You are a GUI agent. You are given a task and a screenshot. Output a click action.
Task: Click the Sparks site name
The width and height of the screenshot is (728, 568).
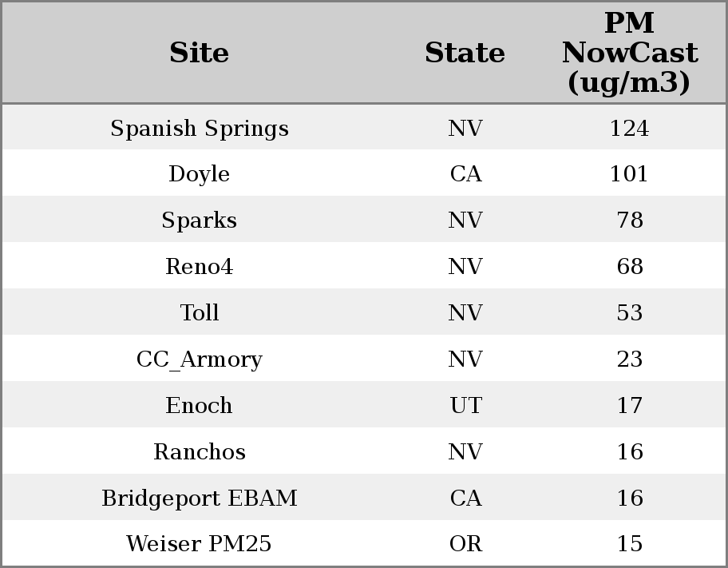(x=199, y=220)
